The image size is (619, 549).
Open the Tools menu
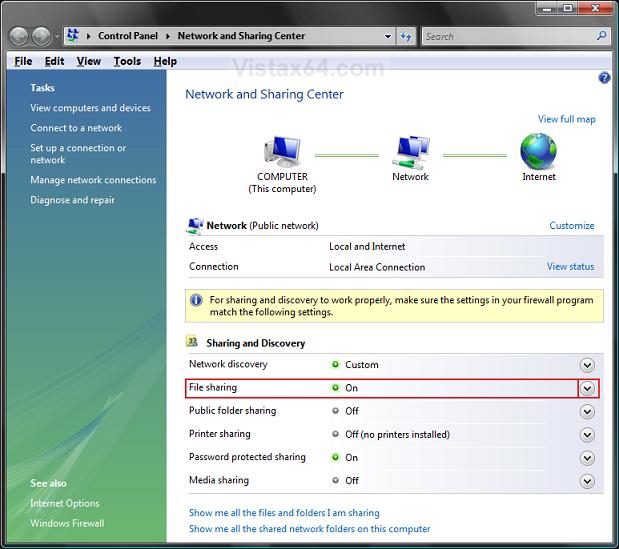127,61
